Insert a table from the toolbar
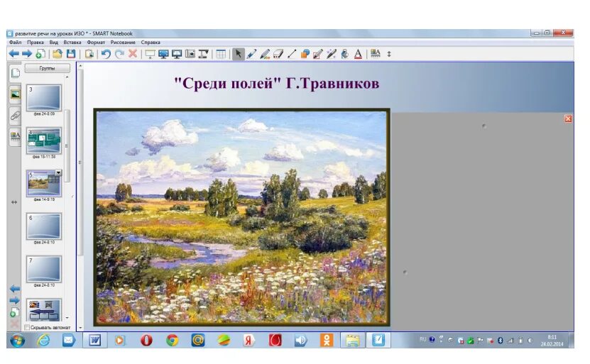 coord(221,54)
